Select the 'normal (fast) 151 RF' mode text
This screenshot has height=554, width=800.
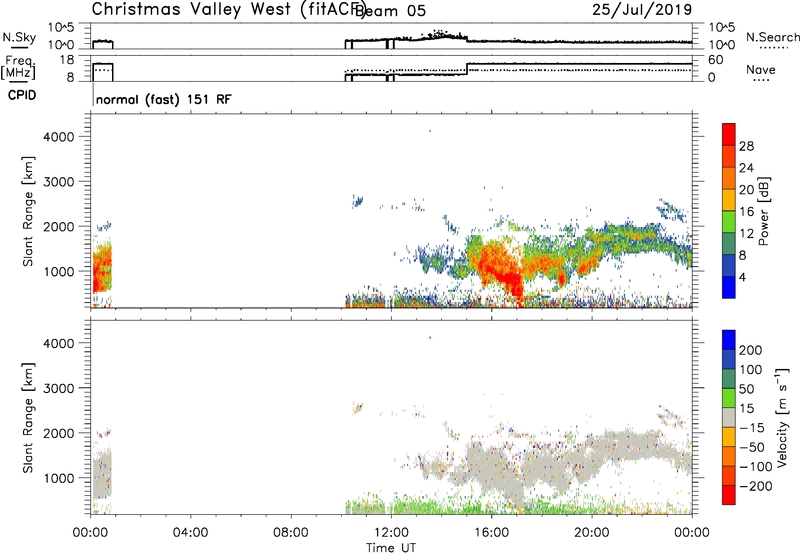tap(163, 99)
